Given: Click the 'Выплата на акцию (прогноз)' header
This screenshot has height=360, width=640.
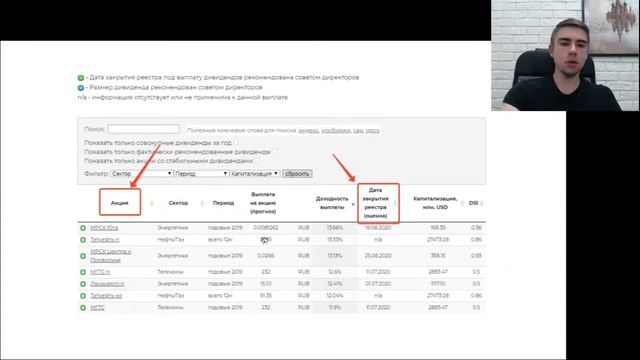Looking at the screenshot, I should 263,203.
